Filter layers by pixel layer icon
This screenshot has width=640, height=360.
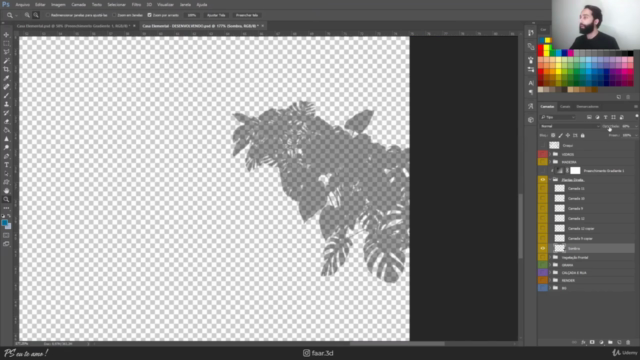pyautogui.click(x=589, y=117)
